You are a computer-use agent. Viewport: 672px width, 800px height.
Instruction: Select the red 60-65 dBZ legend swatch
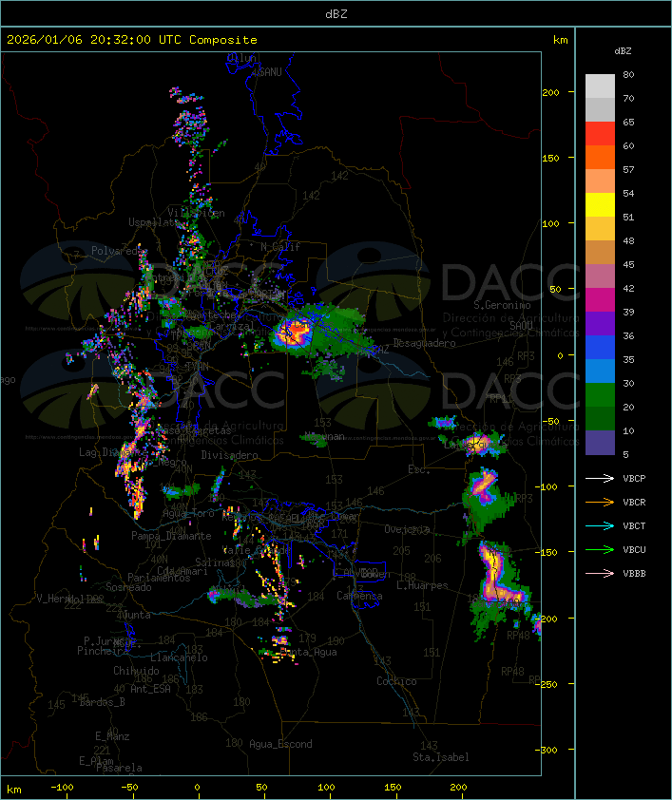[x=600, y=134]
